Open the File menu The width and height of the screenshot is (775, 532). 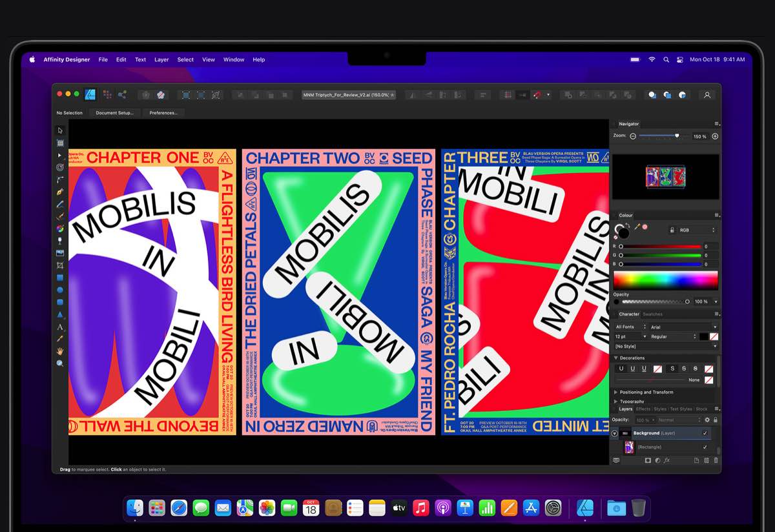[103, 59]
